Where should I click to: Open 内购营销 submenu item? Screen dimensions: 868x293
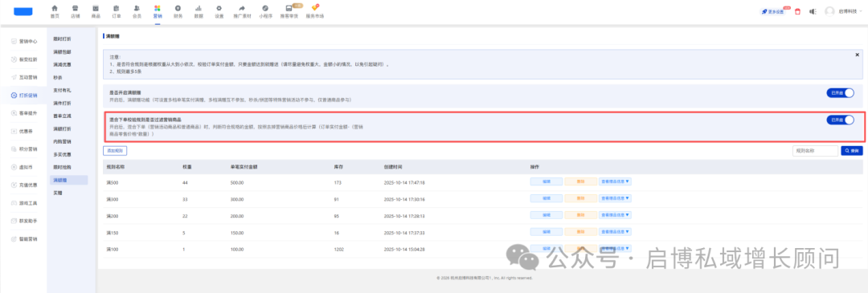coord(62,141)
